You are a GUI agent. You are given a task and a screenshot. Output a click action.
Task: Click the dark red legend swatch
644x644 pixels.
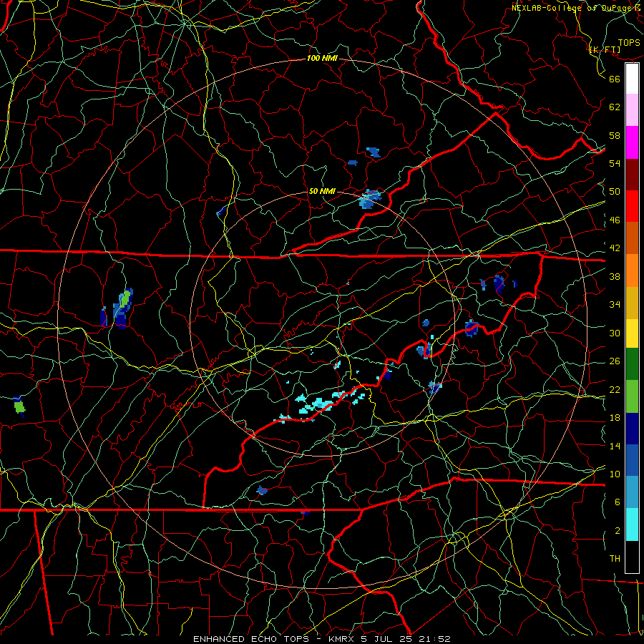click(x=632, y=174)
